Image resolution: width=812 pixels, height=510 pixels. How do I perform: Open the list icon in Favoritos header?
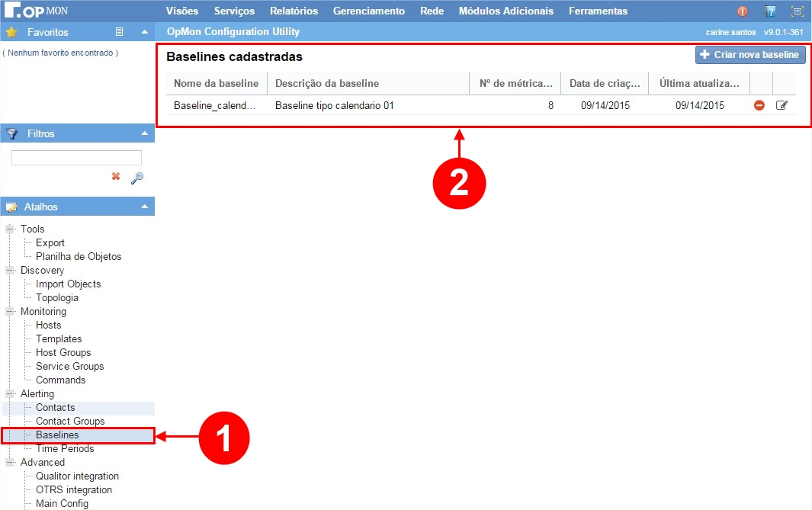point(119,32)
